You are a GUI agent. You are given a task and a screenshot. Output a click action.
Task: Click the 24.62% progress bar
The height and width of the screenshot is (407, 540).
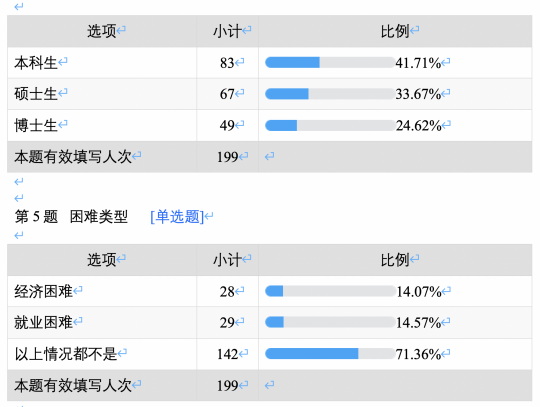[330, 125]
